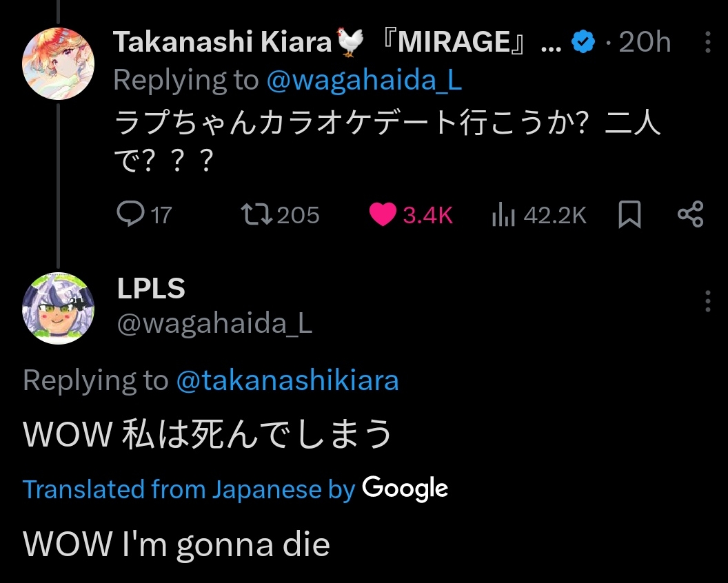Click the blue verified badge

[x=584, y=43]
